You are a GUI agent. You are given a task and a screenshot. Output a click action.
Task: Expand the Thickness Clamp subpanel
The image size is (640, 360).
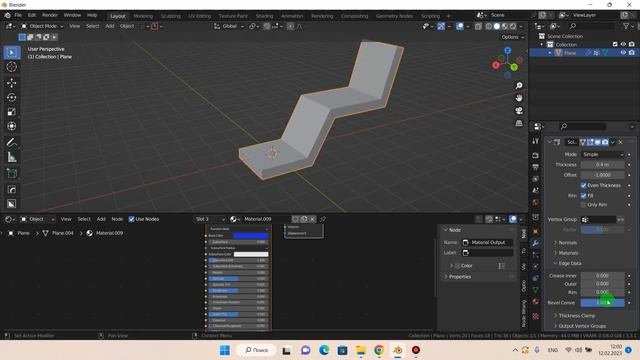(576, 316)
